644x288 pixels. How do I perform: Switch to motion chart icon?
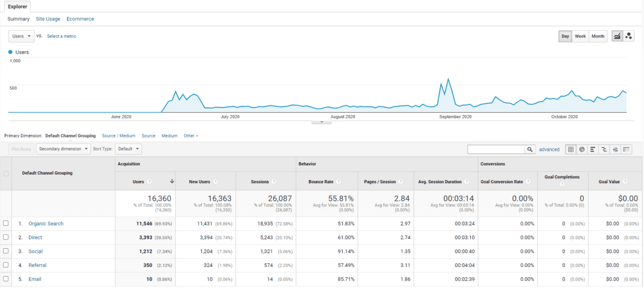629,37
